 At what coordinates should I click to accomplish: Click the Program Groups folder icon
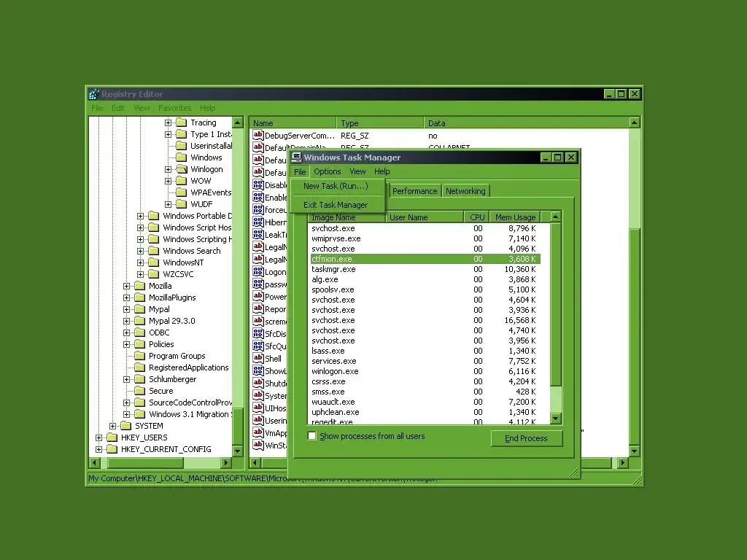click(x=139, y=356)
